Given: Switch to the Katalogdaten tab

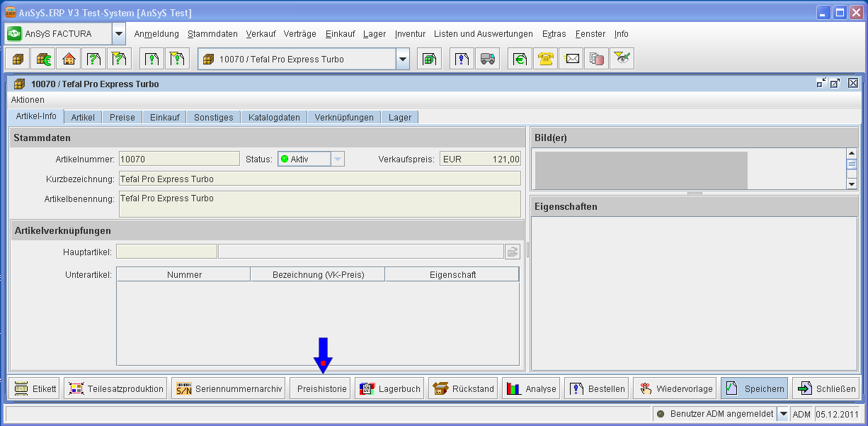Looking at the screenshot, I should coord(274,118).
